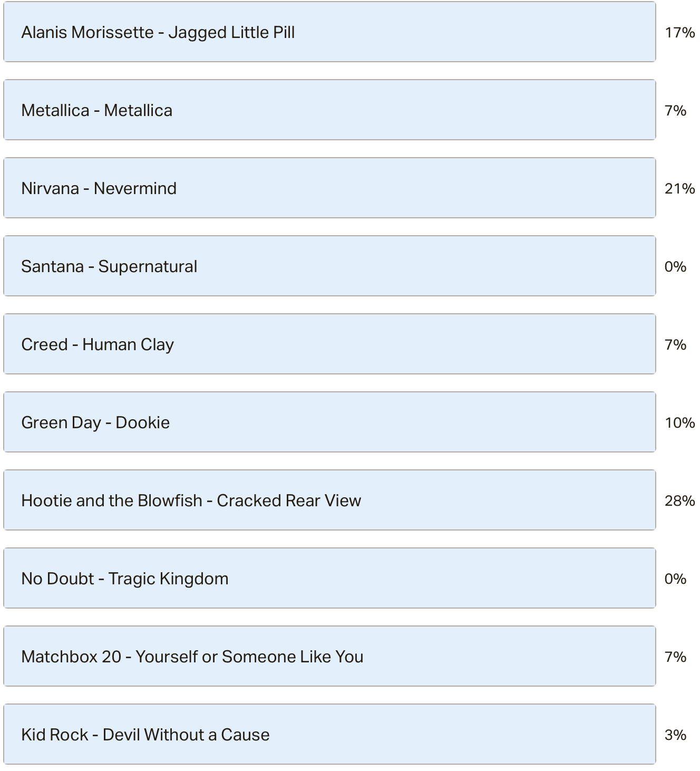This screenshot has width=700, height=771.
Task: Click the 3% result next to Kid Rock
Action: pyautogui.click(x=675, y=735)
